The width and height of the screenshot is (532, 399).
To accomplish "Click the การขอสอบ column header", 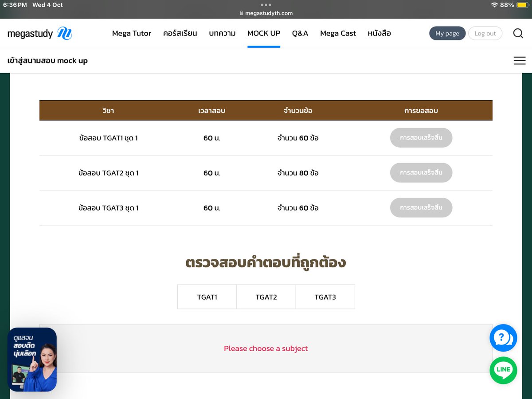I will point(421,111).
